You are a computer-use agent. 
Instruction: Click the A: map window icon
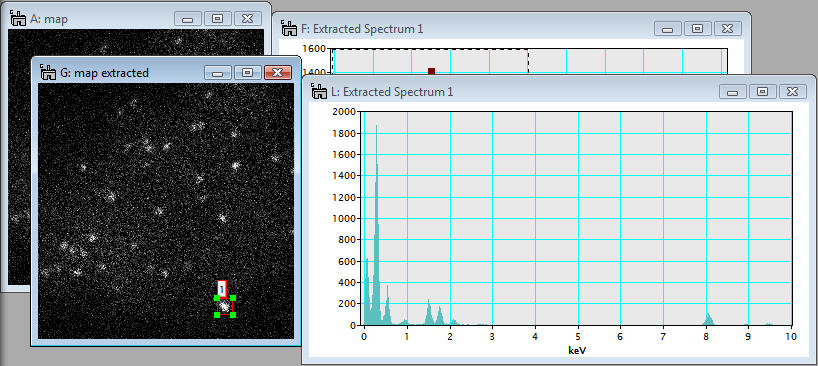(x=19, y=19)
